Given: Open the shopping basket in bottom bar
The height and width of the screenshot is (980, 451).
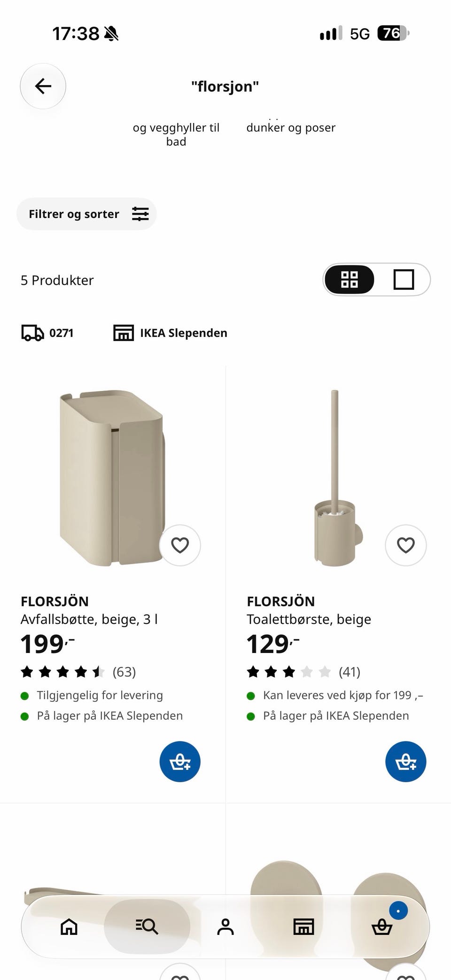Looking at the screenshot, I should (x=382, y=926).
